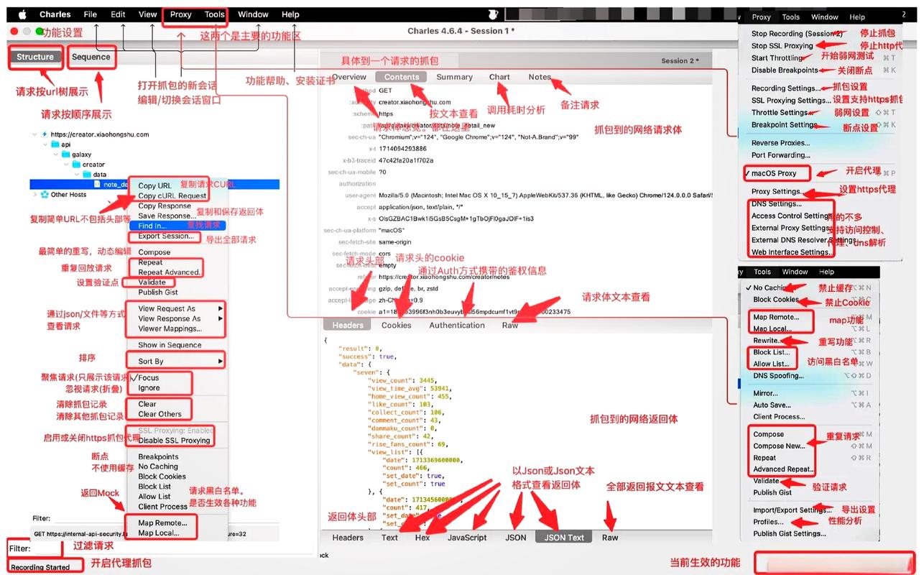Click the galaxy folder icon
The image size is (924, 575).
click(x=66, y=155)
